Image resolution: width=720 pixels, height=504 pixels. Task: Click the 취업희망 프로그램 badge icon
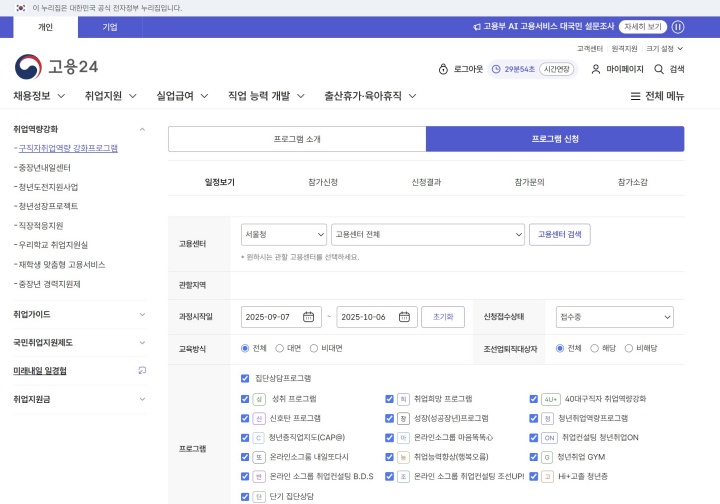pyautogui.click(x=403, y=399)
